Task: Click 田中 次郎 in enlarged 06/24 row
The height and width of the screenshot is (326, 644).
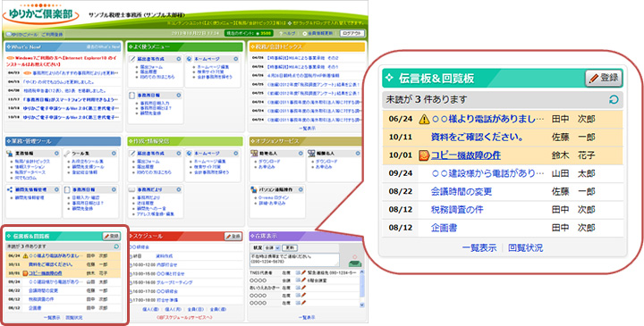Action: [573, 120]
